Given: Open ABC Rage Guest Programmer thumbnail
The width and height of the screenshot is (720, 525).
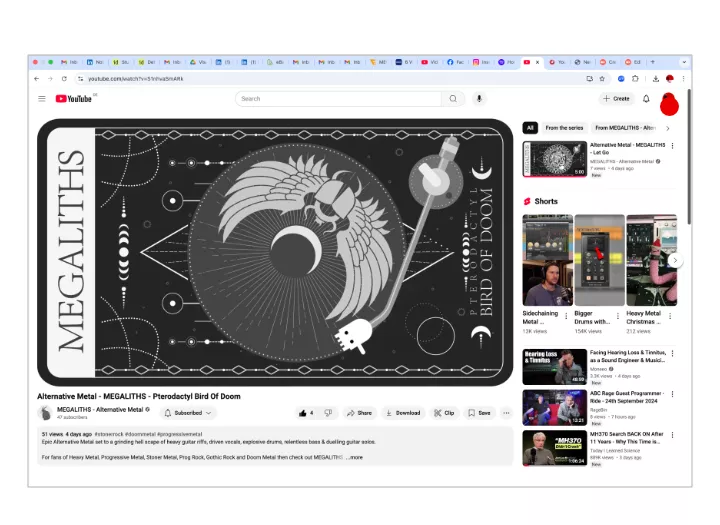Looking at the screenshot, I should (x=555, y=407).
